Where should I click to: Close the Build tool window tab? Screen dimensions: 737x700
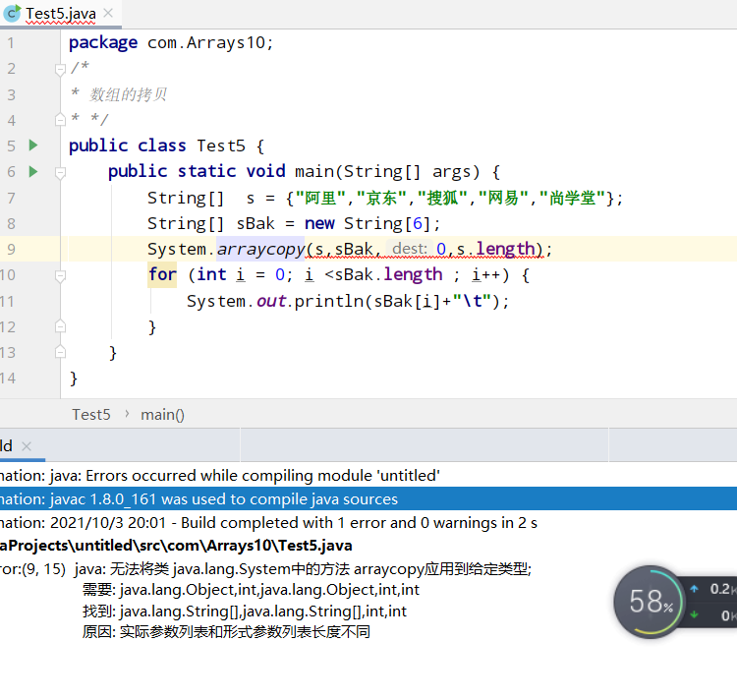coord(27,446)
